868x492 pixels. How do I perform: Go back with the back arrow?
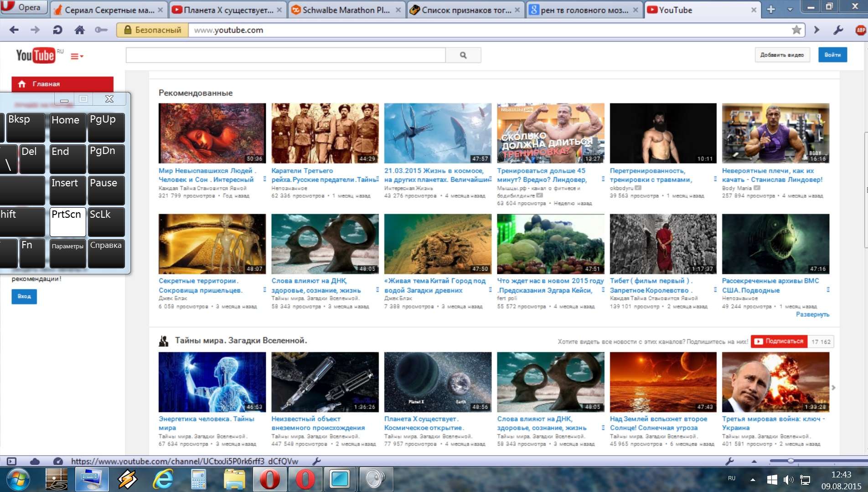[14, 30]
